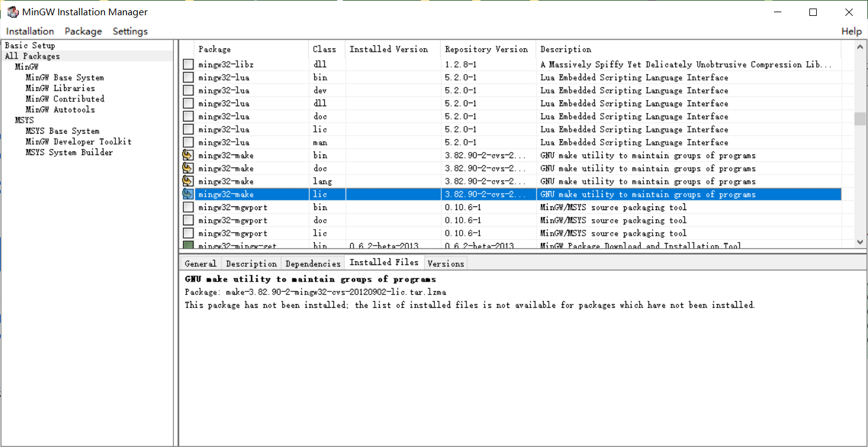Click marked-for-install icon of mingw32-make doc
This screenshot has height=447, width=868.
[x=188, y=168]
